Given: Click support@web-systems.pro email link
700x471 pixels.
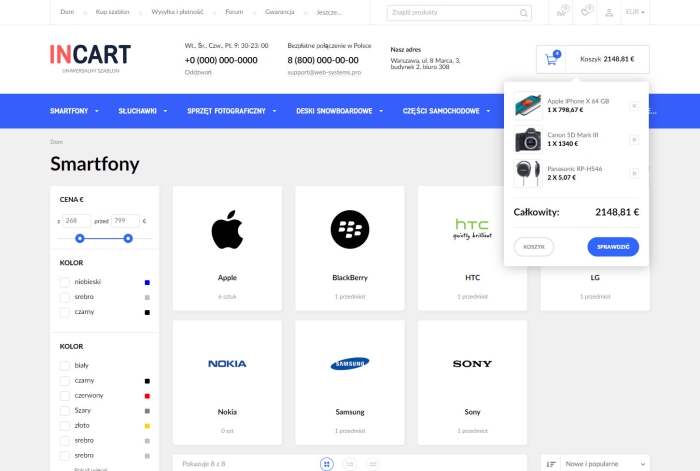Looking at the screenshot, I should 324,72.
